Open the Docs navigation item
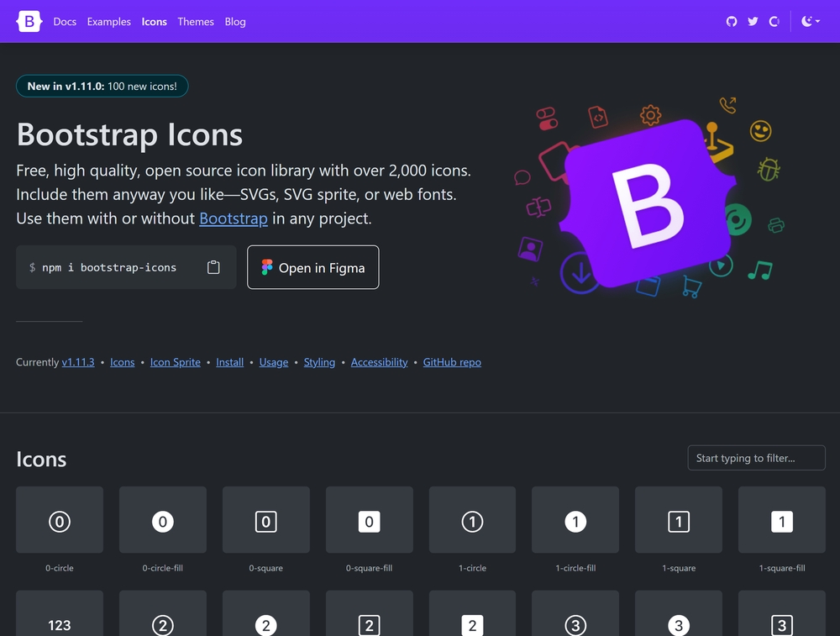The width and height of the screenshot is (840, 636). (x=65, y=22)
